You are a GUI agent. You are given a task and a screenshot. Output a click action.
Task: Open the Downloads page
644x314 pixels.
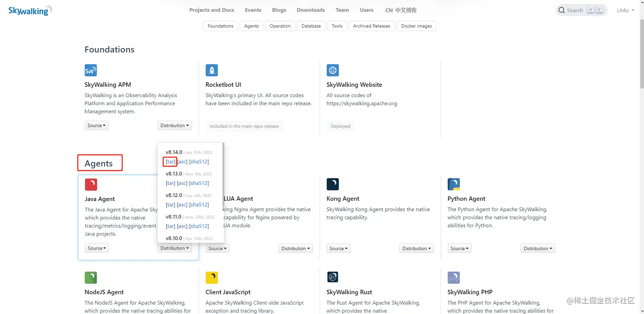pos(311,10)
